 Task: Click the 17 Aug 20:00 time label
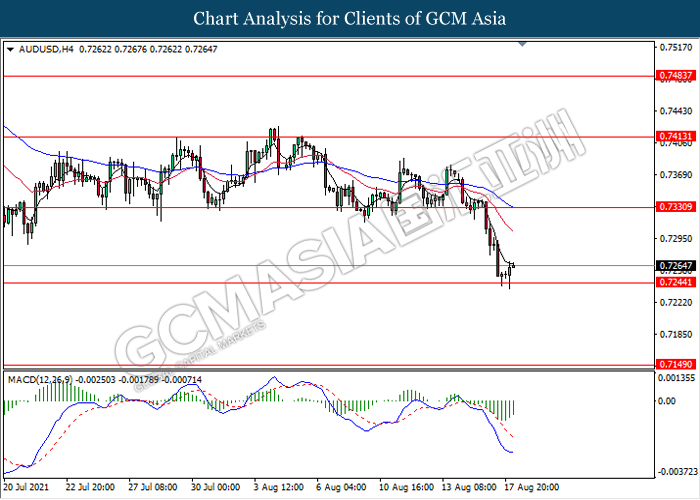click(532, 487)
